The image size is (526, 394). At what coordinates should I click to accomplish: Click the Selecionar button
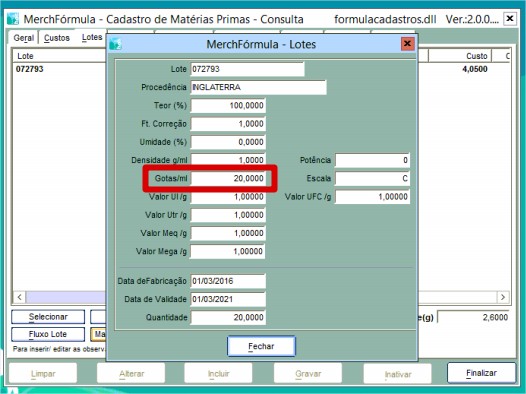point(48,317)
